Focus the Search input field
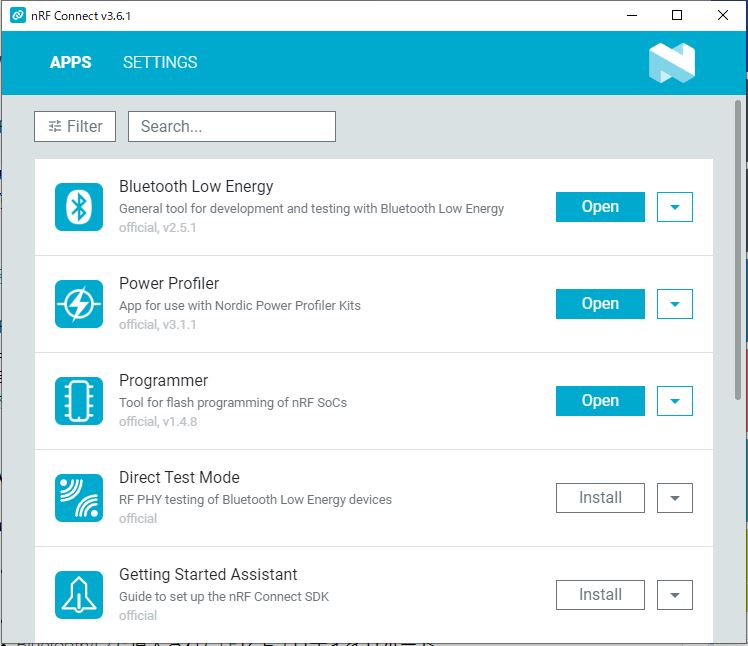 [232, 126]
